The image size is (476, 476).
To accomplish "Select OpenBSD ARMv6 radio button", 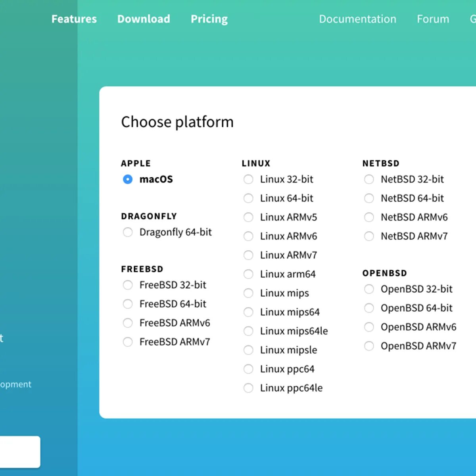I will tap(369, 327).
